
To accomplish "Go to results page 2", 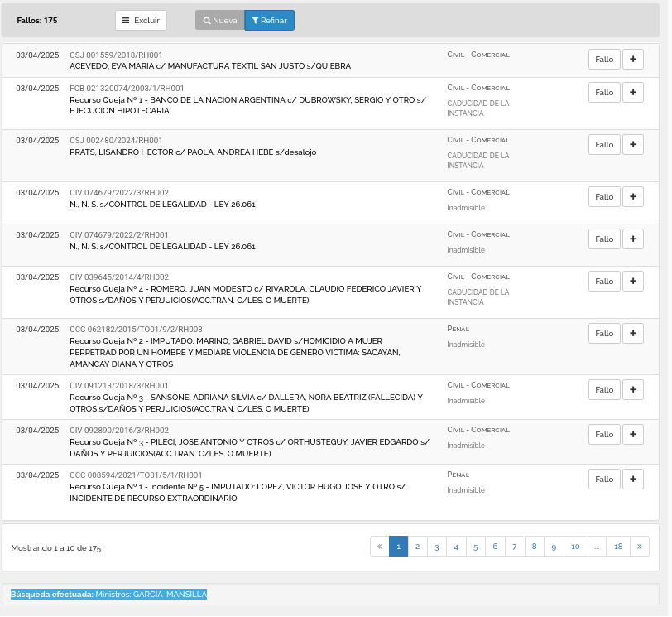I will [417, 547].
